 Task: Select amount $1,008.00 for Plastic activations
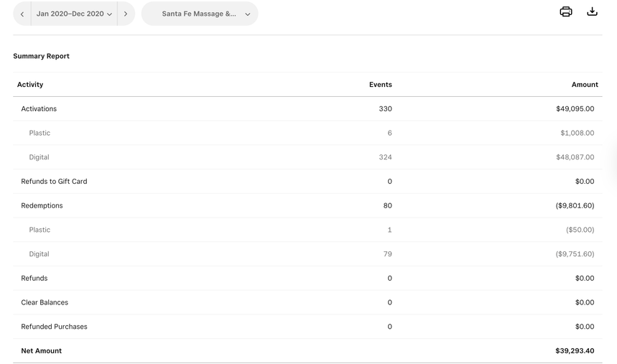point(577,133)
